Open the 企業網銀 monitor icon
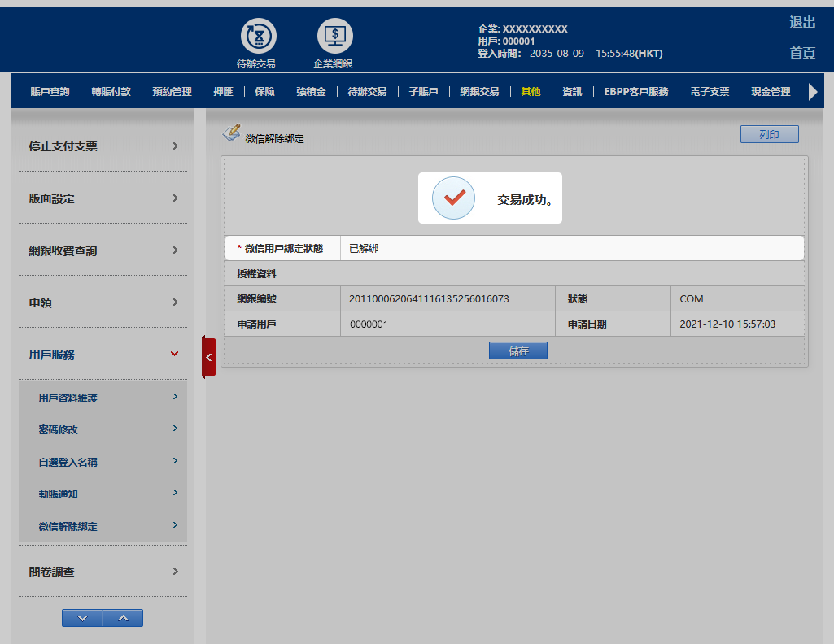 tap(334, 37)
